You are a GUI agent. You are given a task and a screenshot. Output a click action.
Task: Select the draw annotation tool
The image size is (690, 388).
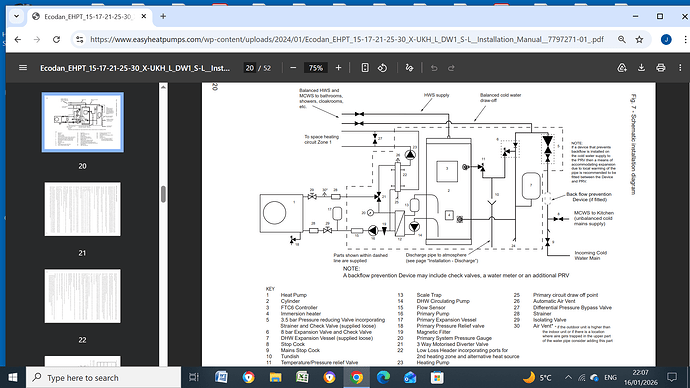409,68
